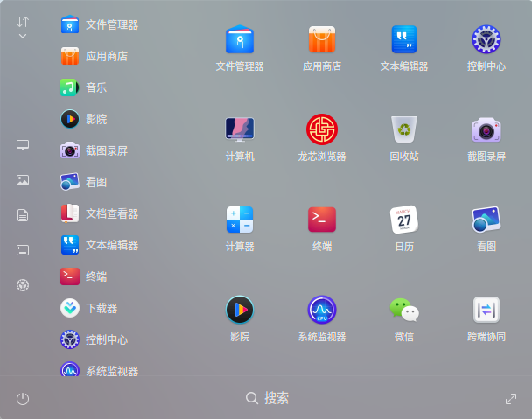The width and height of the screenshot is (532, 419).
Task: Launch 龙芯浏览器
Action: pos(322,138)
